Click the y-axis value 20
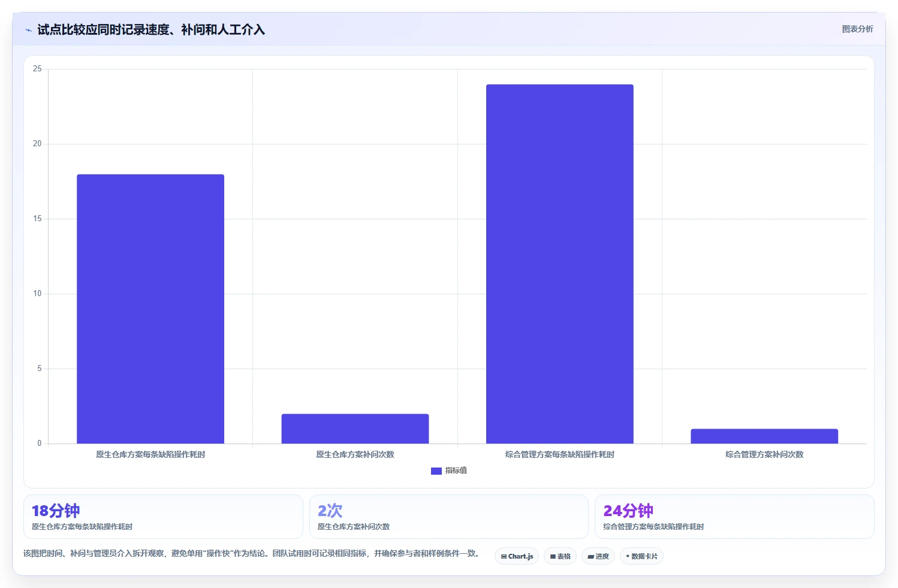The image size is (898, 588). point(37,144)
